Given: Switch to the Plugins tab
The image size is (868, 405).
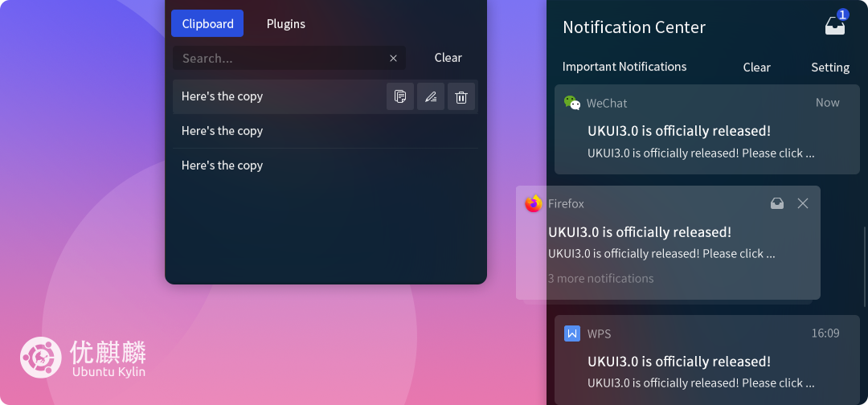Looking at the screenshot, I should coord(285,24).
